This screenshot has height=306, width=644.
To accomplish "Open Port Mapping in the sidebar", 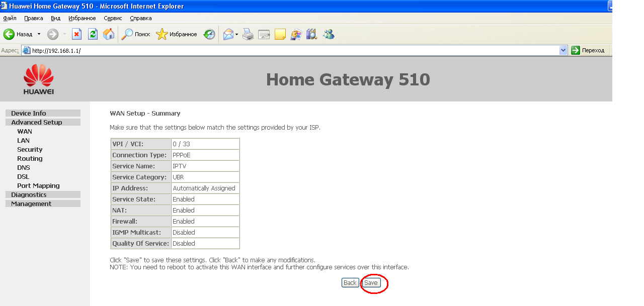I will pyautogui.click(x=38, y=186).
